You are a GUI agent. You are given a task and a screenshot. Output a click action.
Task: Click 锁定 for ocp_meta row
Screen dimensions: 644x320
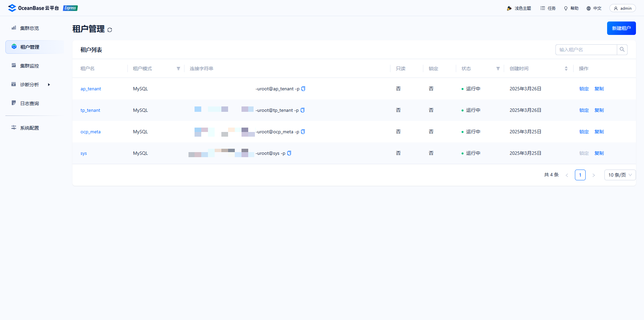pos(584,132)
